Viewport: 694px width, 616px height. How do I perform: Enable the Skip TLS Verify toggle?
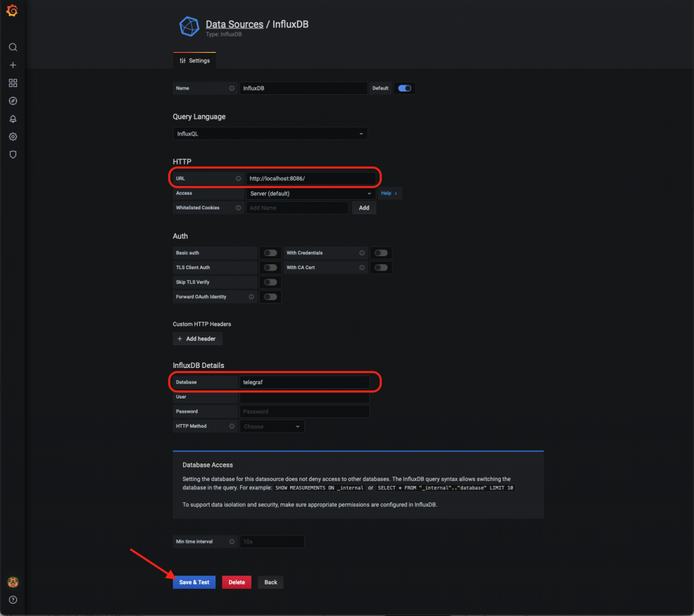point(270,282)
